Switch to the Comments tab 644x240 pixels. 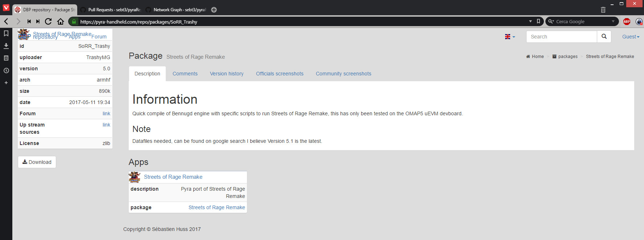pos(185,74)
